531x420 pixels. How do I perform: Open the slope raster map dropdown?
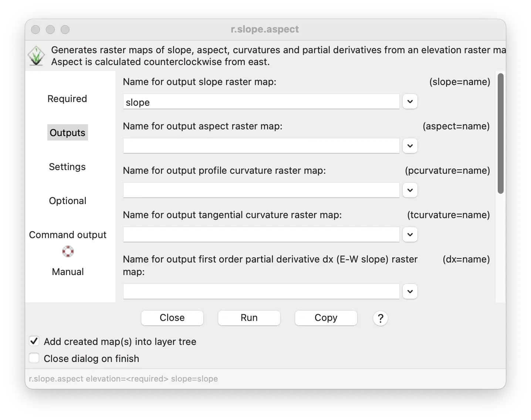pos(410,102)
